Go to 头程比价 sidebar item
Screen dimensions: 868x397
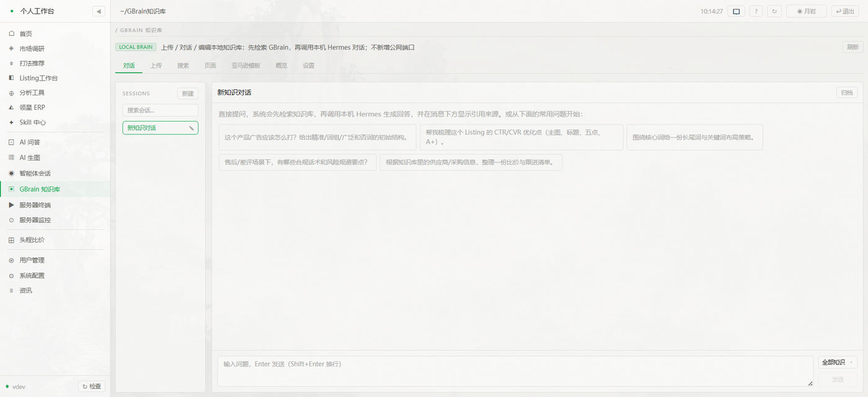(55, 240)
